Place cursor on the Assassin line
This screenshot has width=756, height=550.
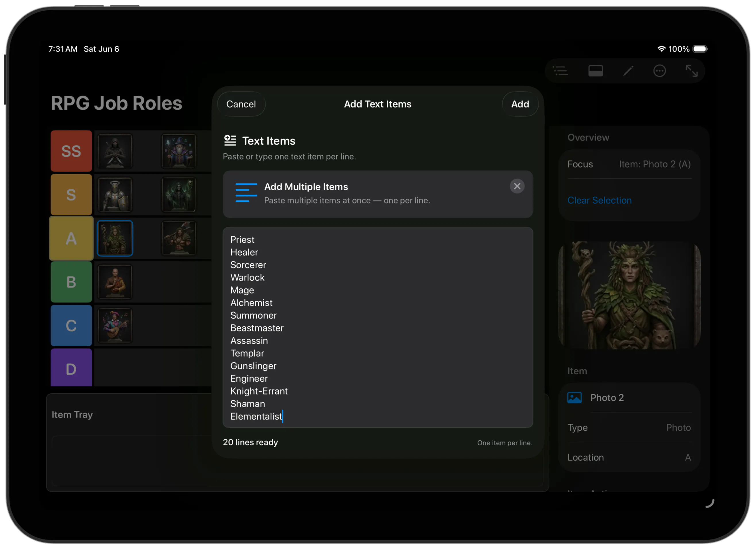point(249,341)
